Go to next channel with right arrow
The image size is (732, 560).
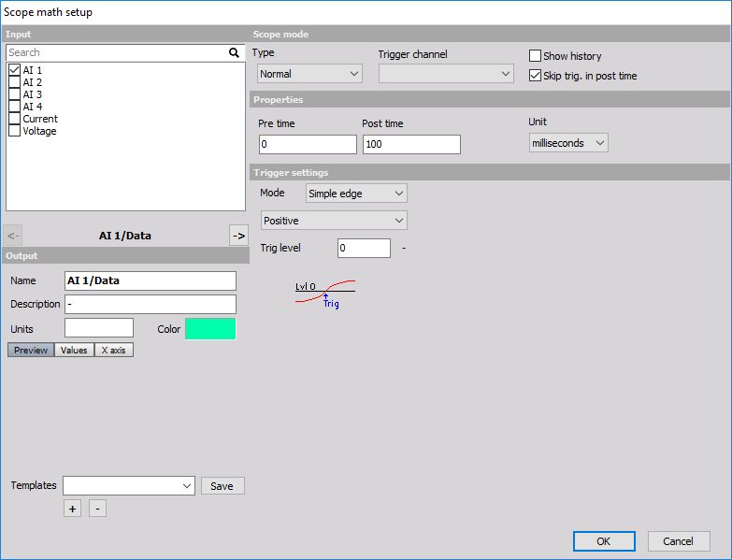click(x=238, y=236)
